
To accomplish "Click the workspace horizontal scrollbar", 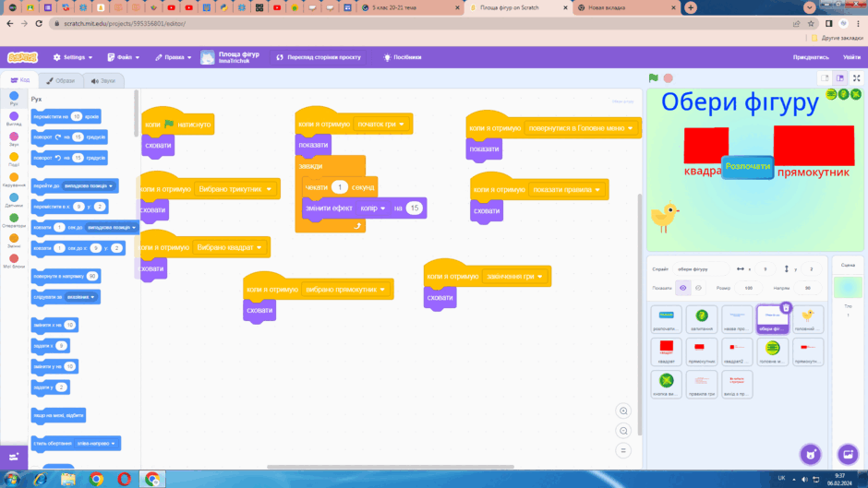I will pos(391,467).
